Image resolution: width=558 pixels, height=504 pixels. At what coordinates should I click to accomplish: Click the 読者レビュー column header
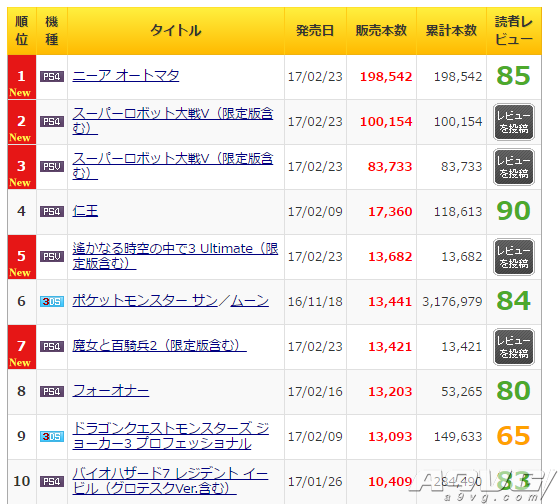[x=514, y=31]
